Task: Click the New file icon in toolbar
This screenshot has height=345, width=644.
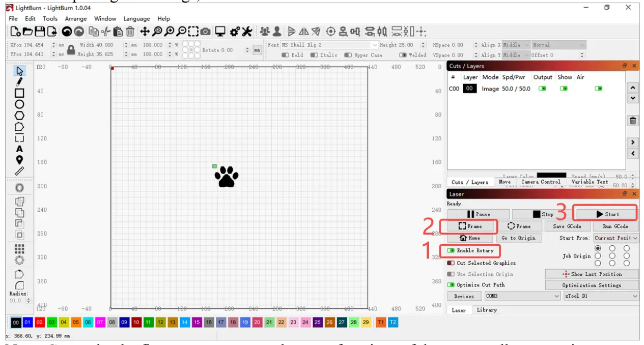Action: [x=15, y=32]
